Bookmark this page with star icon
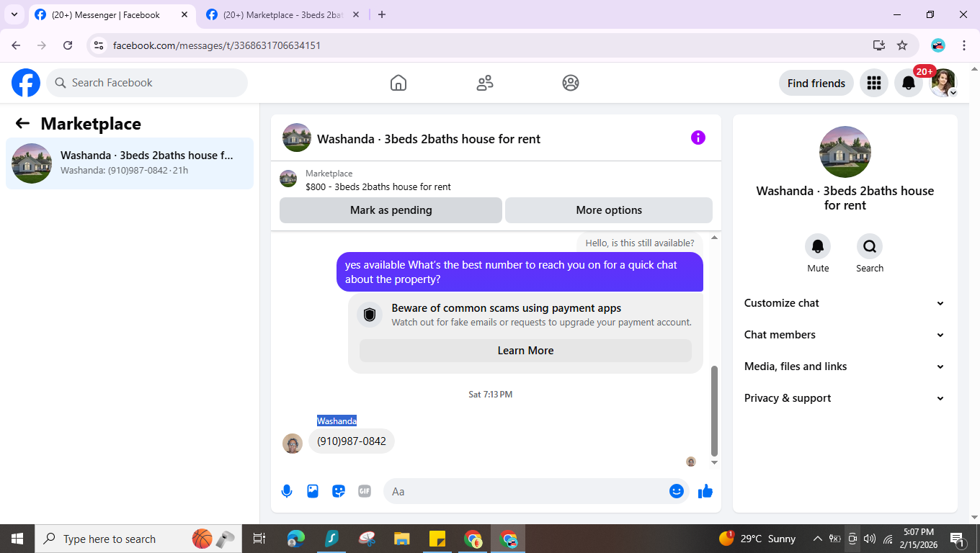The image size is (980, 553). [x=902, y=45]
